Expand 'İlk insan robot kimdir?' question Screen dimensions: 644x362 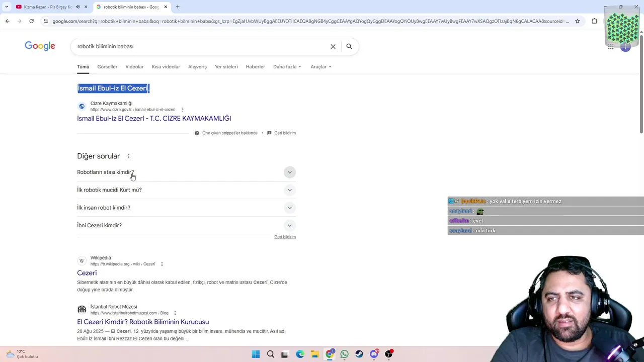186,208
